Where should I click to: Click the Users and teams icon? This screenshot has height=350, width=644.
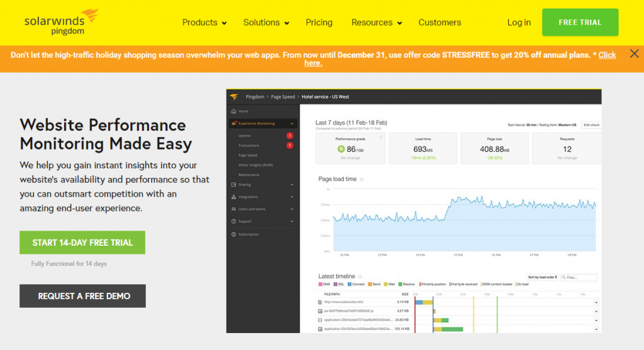(234, 209)
